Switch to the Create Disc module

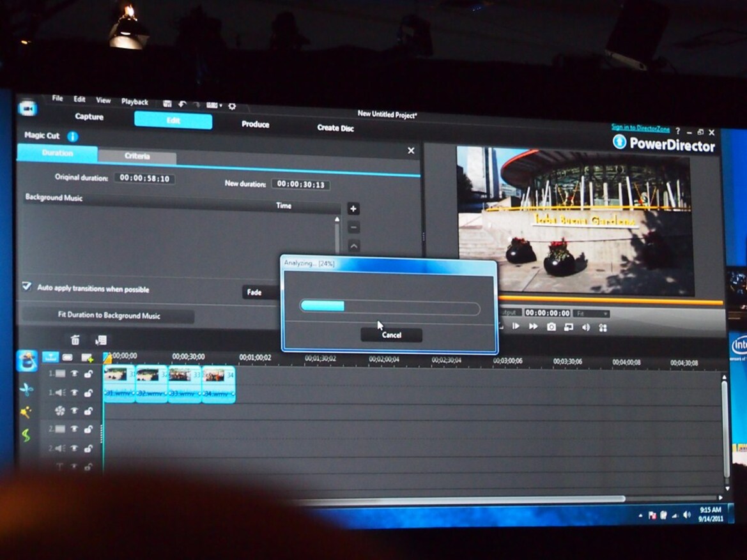tap(335, 128)
